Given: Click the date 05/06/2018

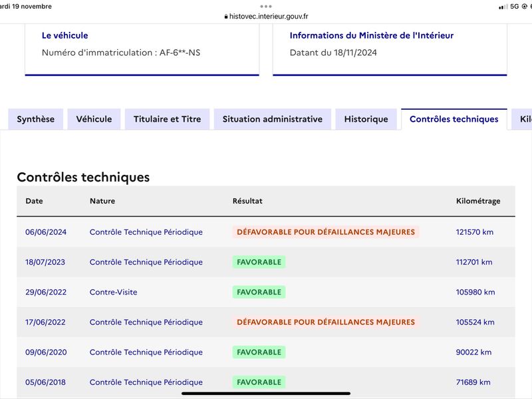Looking at the screenshot, I should [x=45, y=382].
